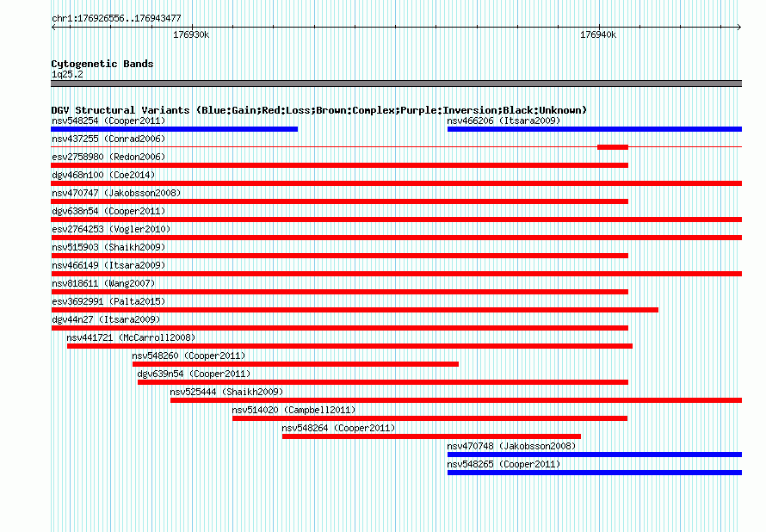The height and width of the screenshot is (532, 766).
Task: Click the DGV Structural Variants track title
Action: point(319,110)
